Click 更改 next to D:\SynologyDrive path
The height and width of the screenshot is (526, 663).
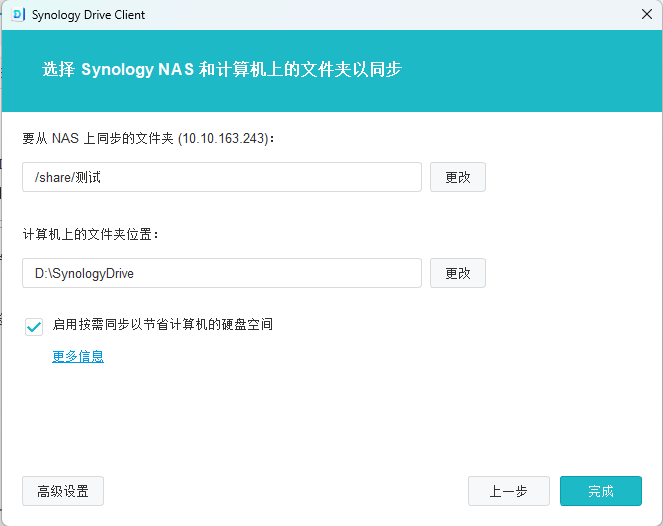[458, 273]
